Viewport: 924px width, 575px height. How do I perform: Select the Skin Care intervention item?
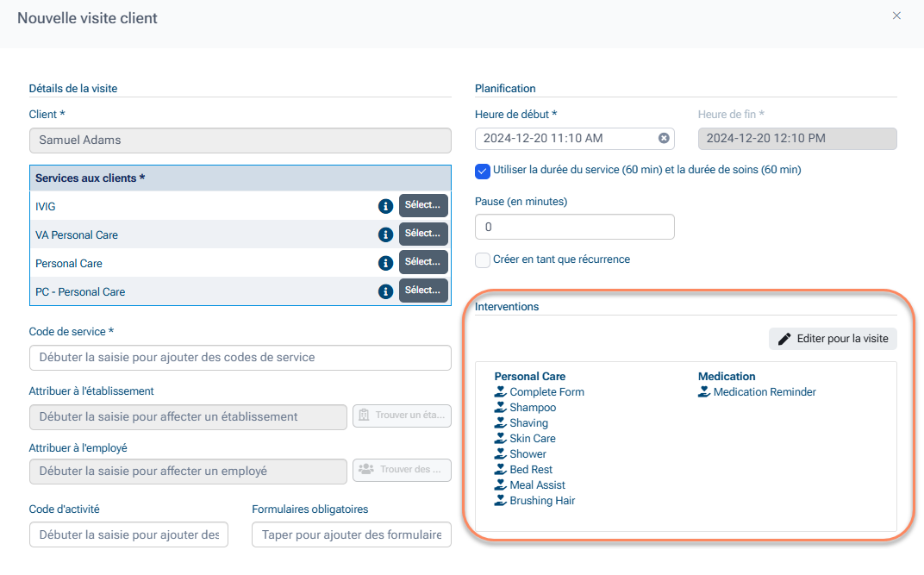(x=532, y=439)
